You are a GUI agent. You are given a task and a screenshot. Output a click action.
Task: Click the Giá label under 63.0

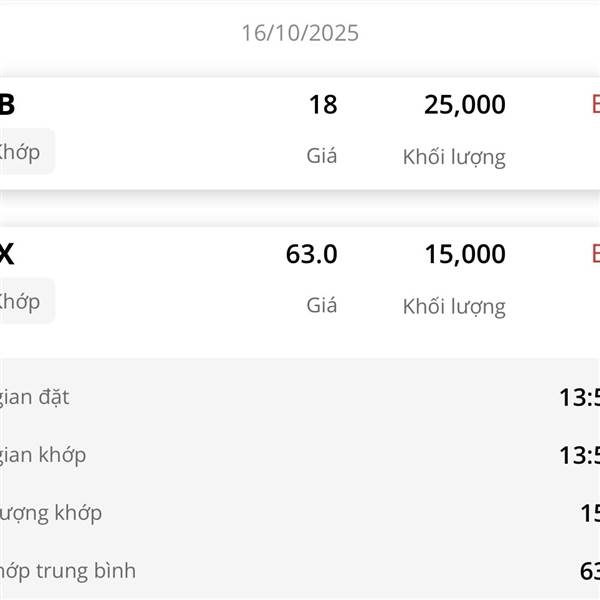click(x=321, y=306)
